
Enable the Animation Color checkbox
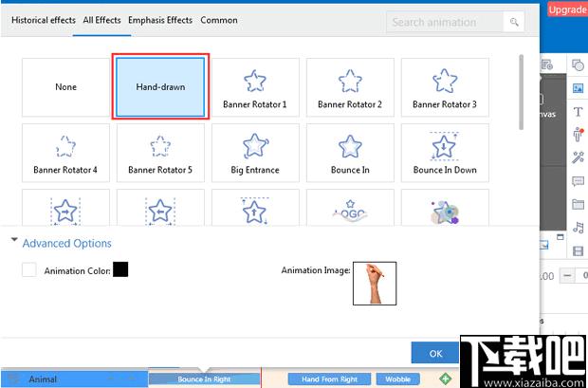pos(29,269)
